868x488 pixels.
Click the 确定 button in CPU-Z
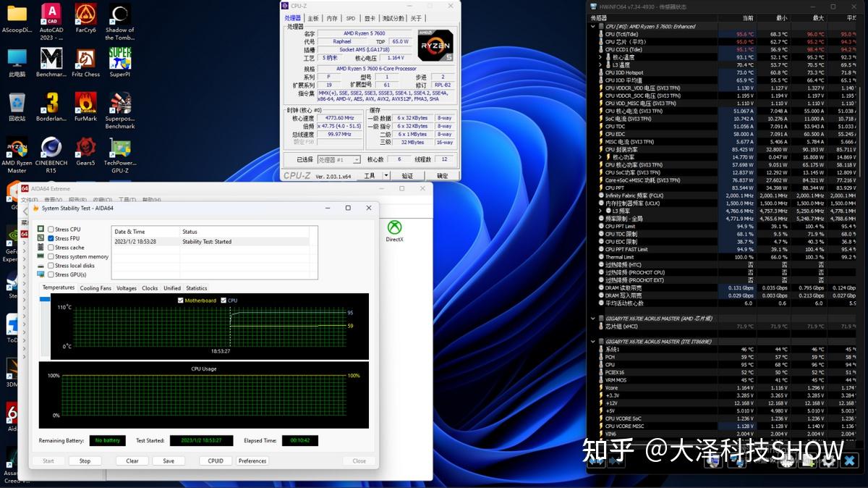(x=442, y=175)
